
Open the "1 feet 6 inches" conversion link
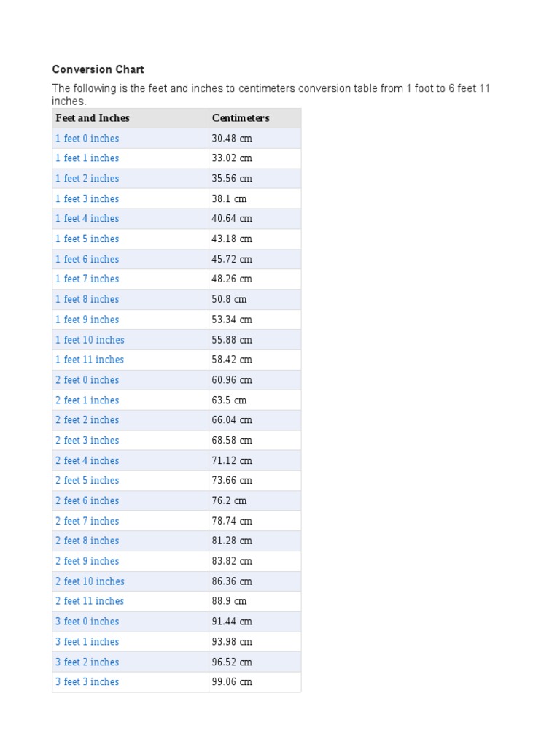click(87, 259)
